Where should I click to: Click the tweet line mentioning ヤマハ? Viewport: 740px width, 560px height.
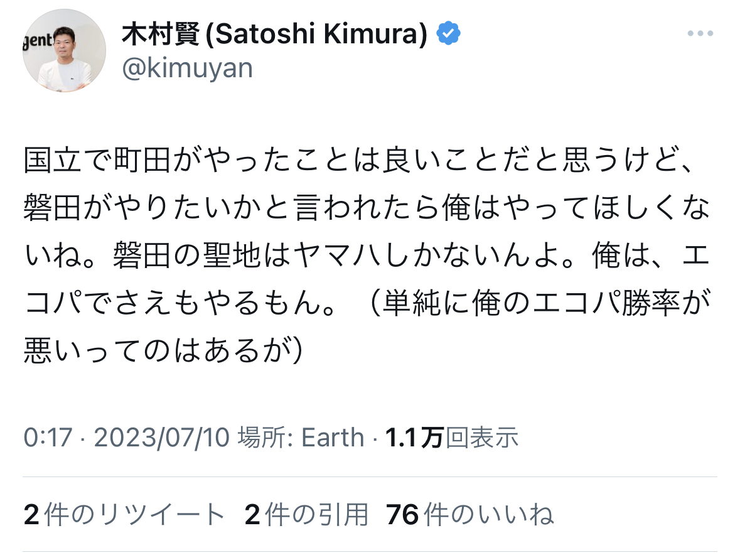(x=367, y=255)
